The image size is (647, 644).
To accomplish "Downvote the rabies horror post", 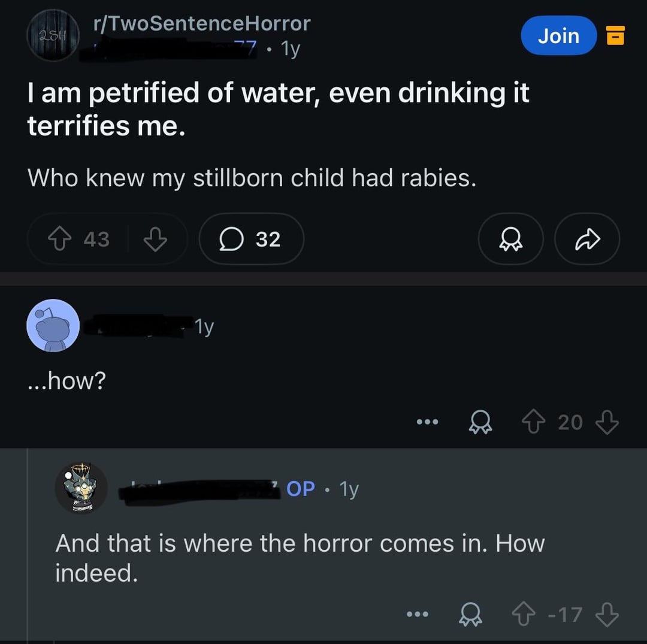I will pos(155,240).
